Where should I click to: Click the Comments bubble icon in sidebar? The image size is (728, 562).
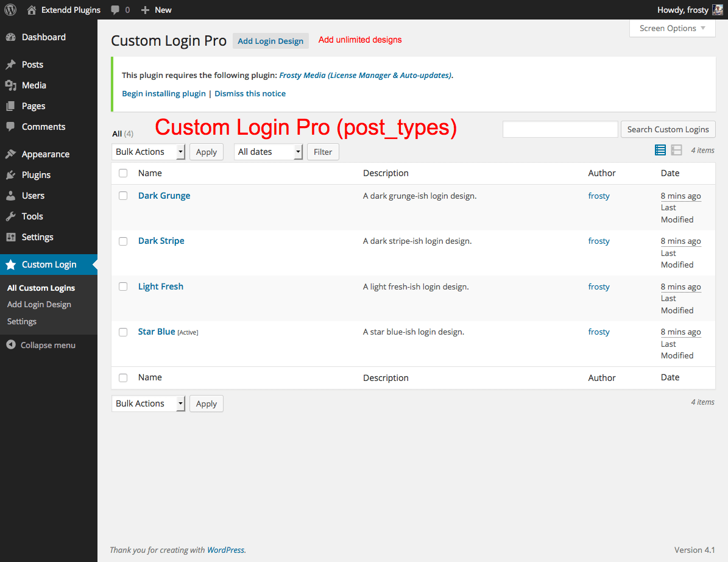point(11,126)
